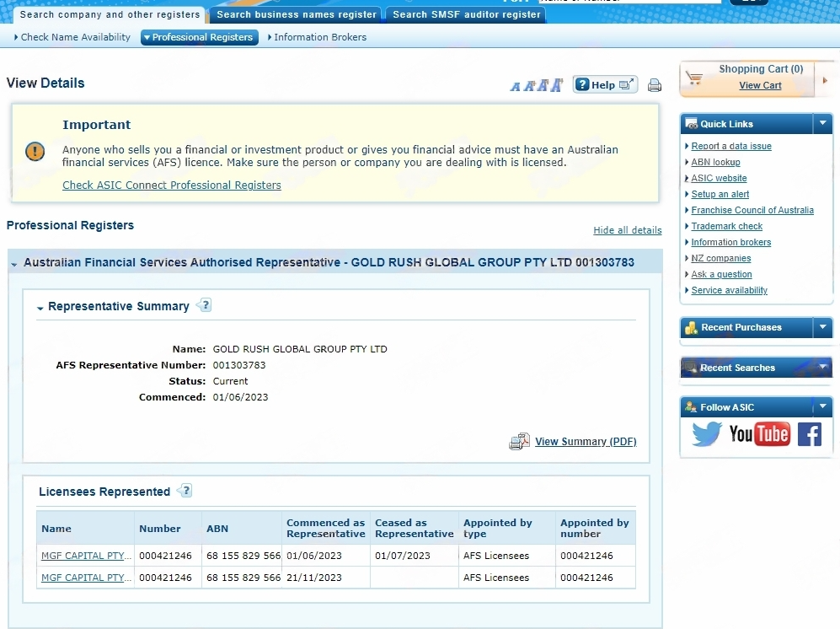This screenshot has height=629, width=840.
Task: Open View Summary (PDF) link
Action: click(586, 441)
